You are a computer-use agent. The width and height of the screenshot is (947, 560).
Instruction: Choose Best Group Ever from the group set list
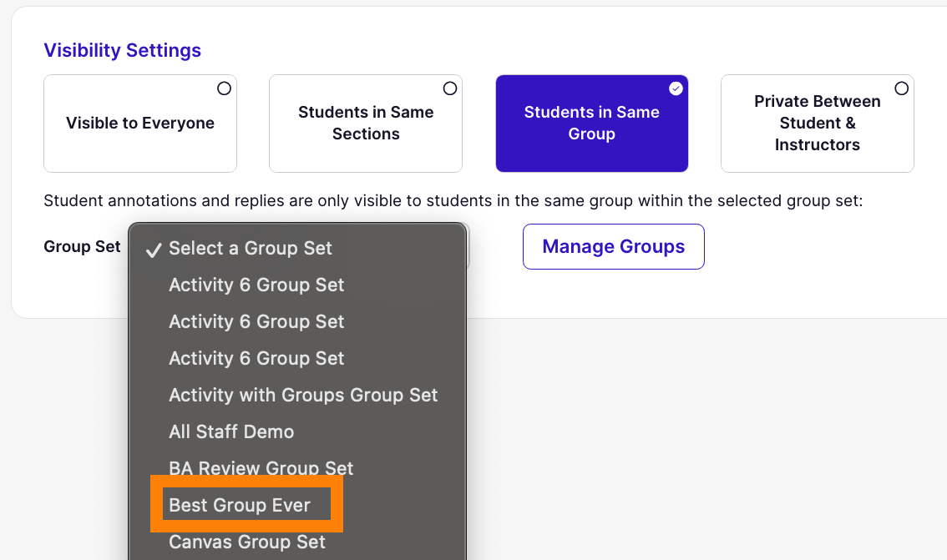[239, 504]
